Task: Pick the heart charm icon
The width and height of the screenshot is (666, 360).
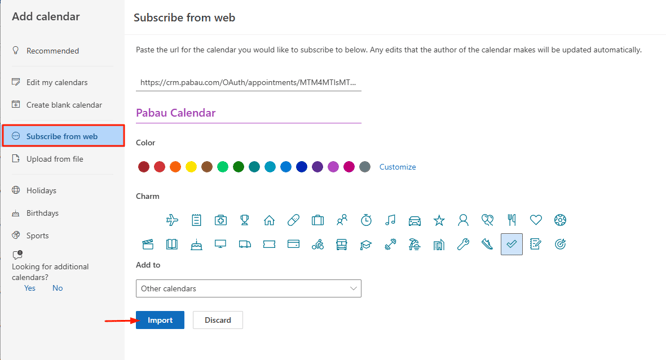Action: 536,220
